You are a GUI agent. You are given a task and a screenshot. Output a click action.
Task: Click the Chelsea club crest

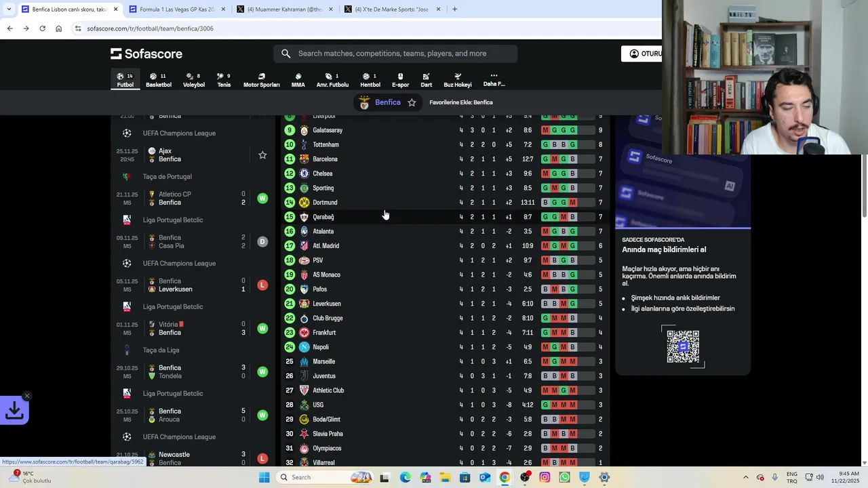(304, 174)
